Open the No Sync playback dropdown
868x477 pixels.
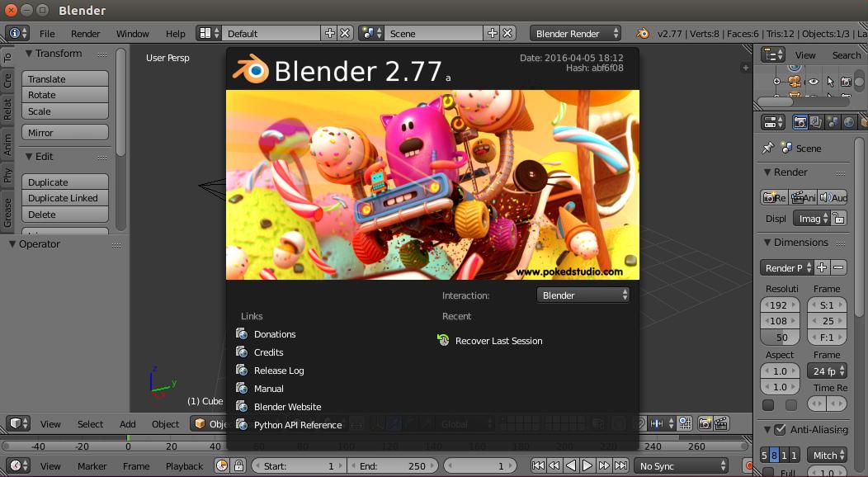coord(681,466)
